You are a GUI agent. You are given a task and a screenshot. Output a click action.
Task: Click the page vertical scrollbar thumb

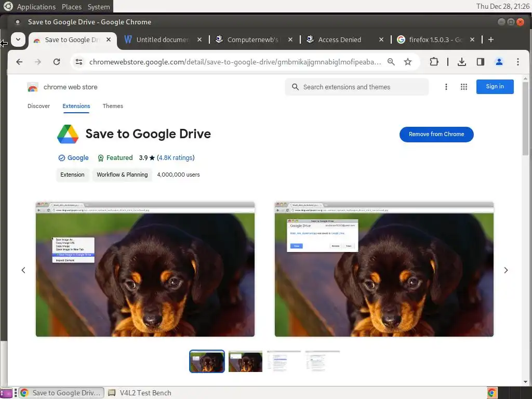tap(525, 118)
